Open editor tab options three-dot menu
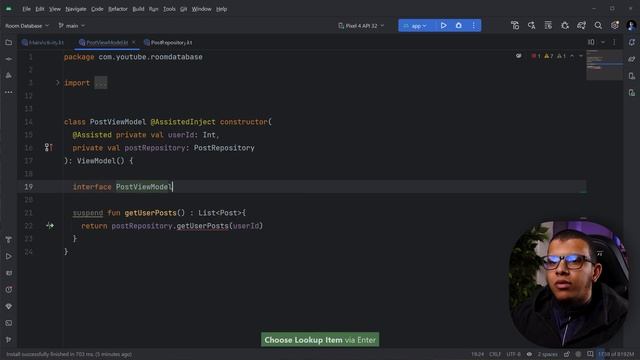This screenshot has height=360, width=640. click(614, 42)
